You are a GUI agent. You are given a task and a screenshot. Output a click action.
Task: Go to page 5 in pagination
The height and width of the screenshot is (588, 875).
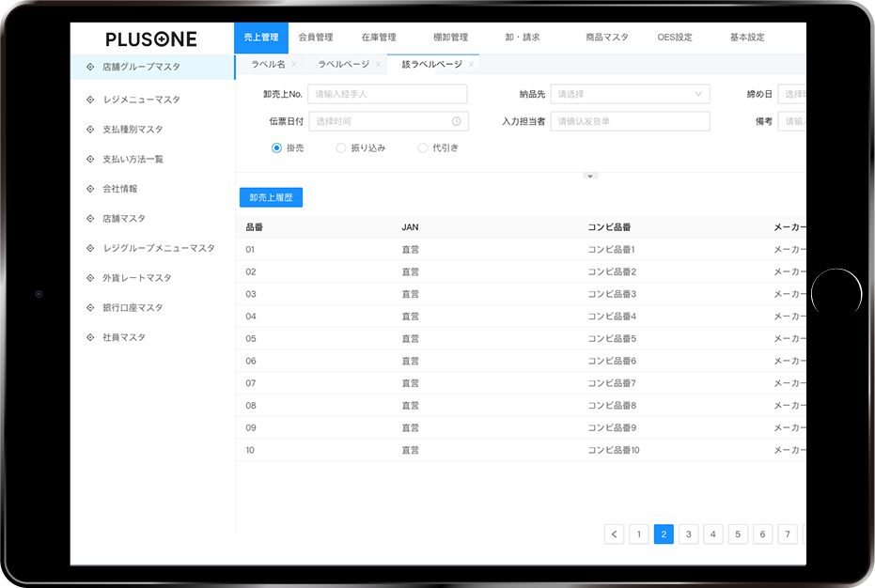pyautogui.click(x=738, y=534)
